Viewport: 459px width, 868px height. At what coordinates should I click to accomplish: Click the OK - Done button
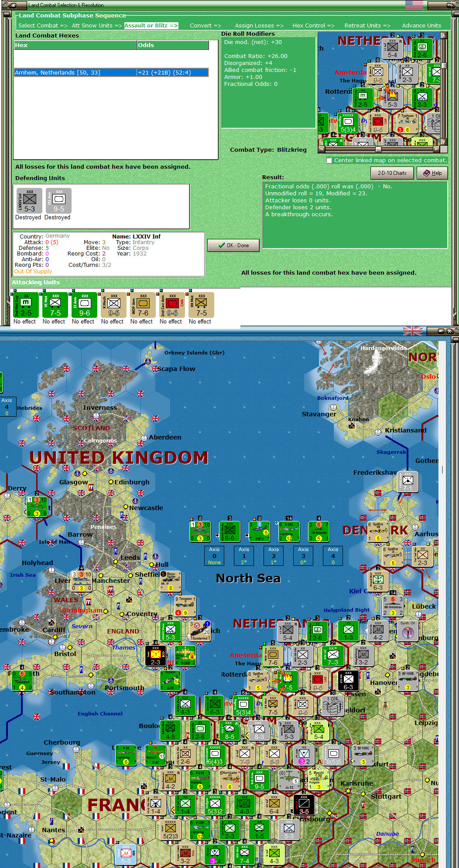tap(233, 245)
